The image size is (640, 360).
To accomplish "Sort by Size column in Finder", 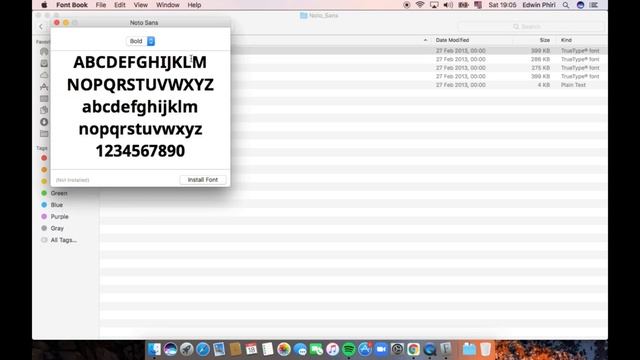I will click(544, 40).
